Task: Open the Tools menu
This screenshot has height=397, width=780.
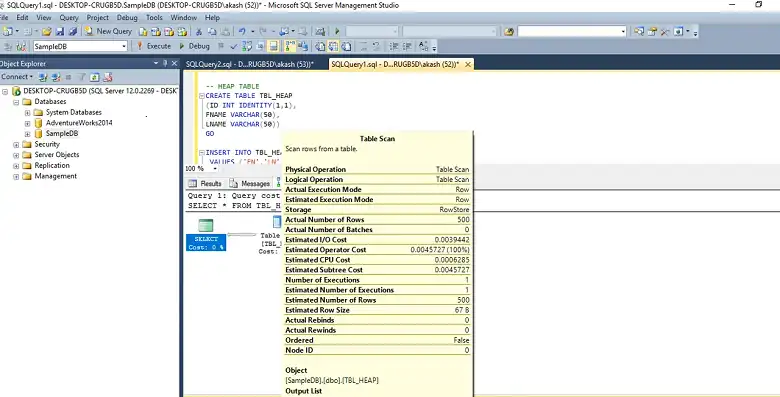Action: pyautogui.click(x=154, y=17)
